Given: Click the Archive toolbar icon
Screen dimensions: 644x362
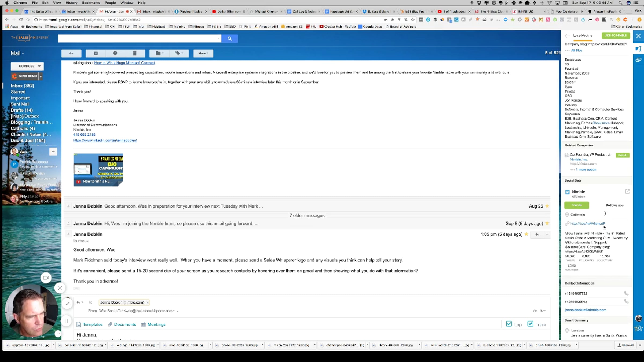Looking at the screenshot, I should [x=96, y=53].
